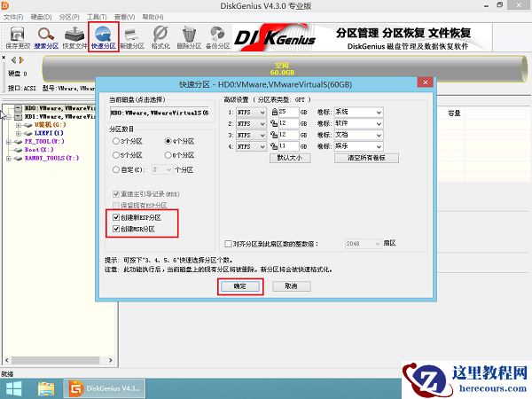532x399 pixels.
Task: Expand the U装机(G:) tree node
Action: coord(19,125)
